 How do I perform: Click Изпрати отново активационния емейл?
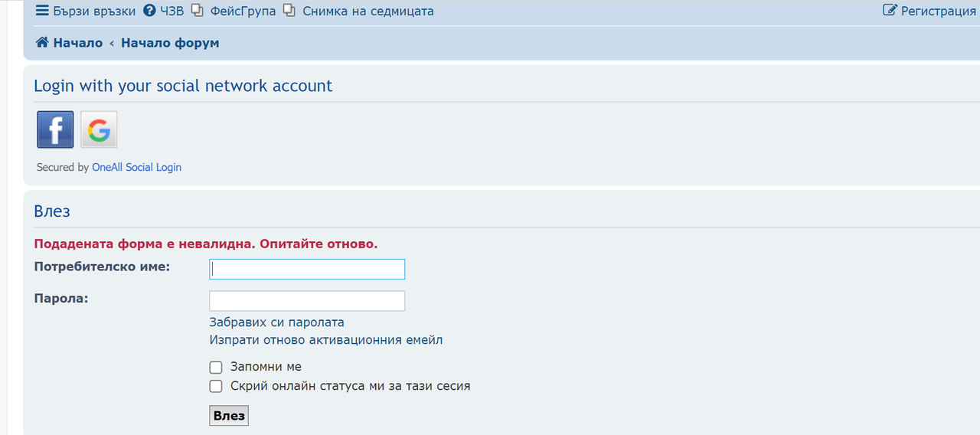click(325, 340)
